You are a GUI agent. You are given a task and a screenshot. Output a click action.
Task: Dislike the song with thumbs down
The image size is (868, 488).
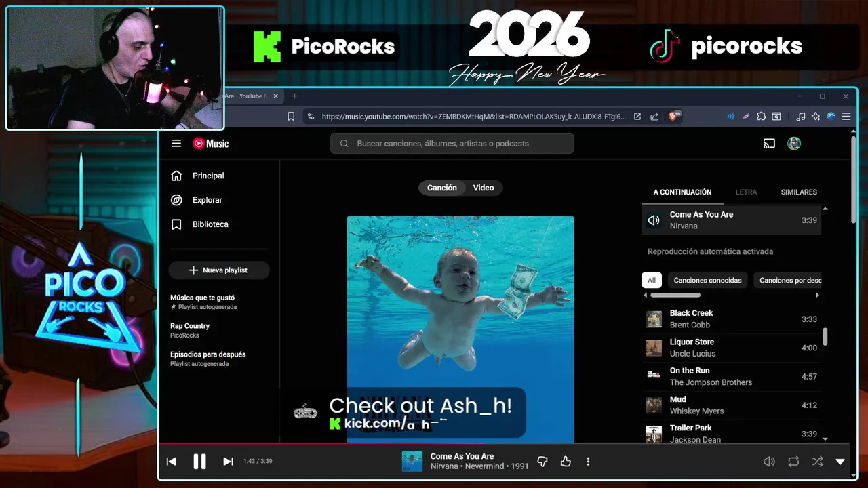[542, 462]
